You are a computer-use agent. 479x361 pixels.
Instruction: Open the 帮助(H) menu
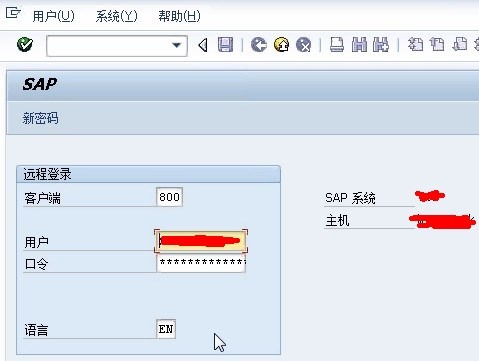point(179,16)
